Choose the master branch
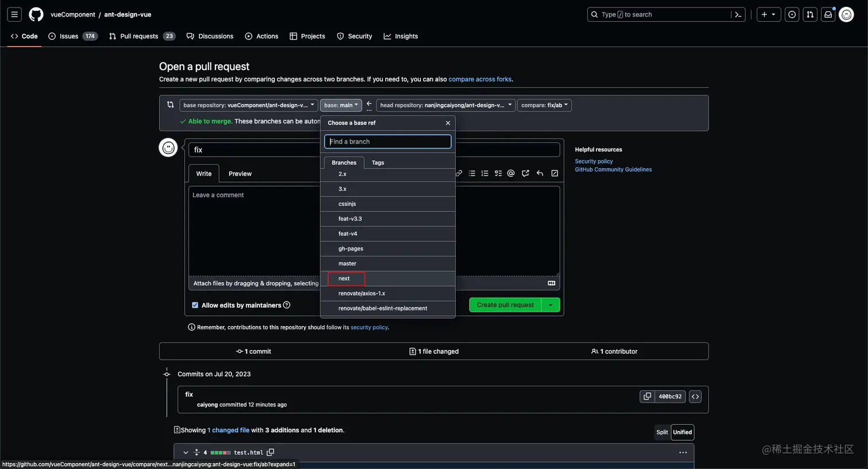This screenshot has height=469, width=868. (387, 263)
